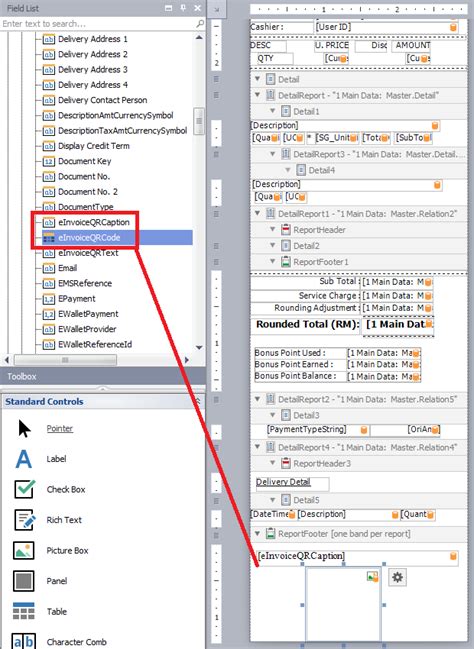Collapse the Standard Controls group
The width and height of the screenshot is (474, 649).
click(198, 401)
